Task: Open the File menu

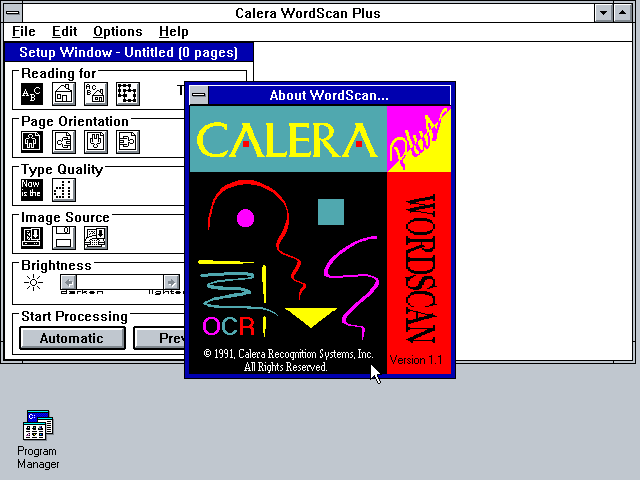Action: click(24, 31)
